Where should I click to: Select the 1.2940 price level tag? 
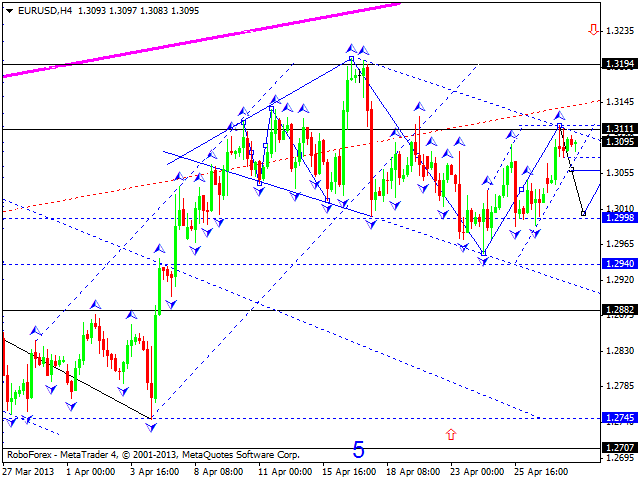(x=620, y=264)
